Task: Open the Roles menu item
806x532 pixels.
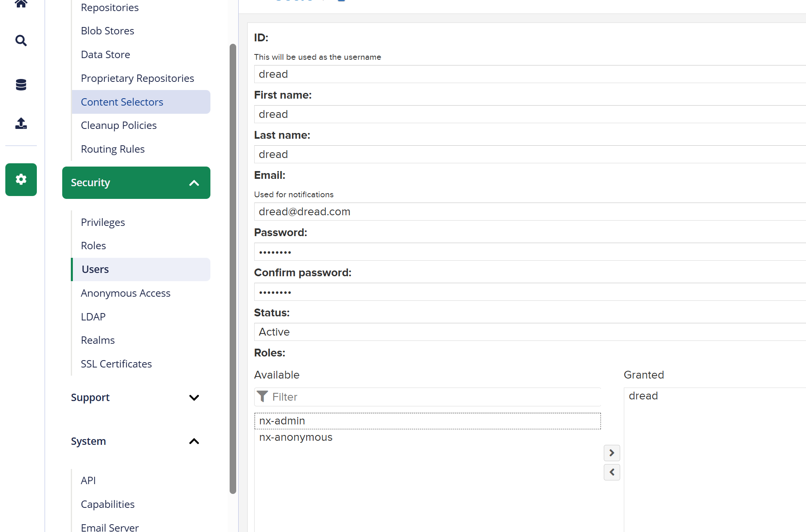Action: pyautogui.click(x=94, y=246)
